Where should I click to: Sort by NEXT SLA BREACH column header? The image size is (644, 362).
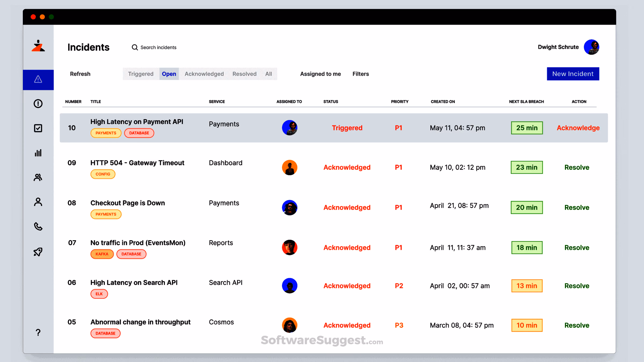tap(526, 102)
